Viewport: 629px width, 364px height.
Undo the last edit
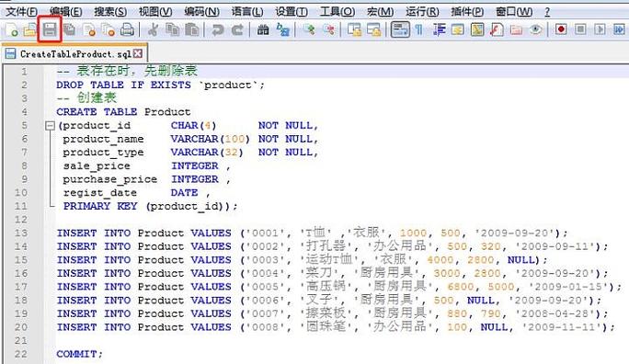pyautogui.click(x=217, y=29)
